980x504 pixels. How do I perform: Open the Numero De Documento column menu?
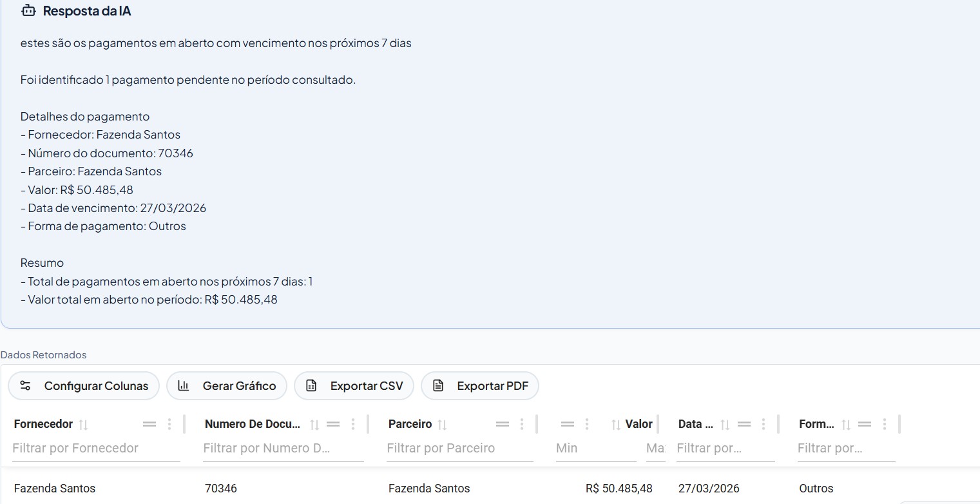[353, 424]
